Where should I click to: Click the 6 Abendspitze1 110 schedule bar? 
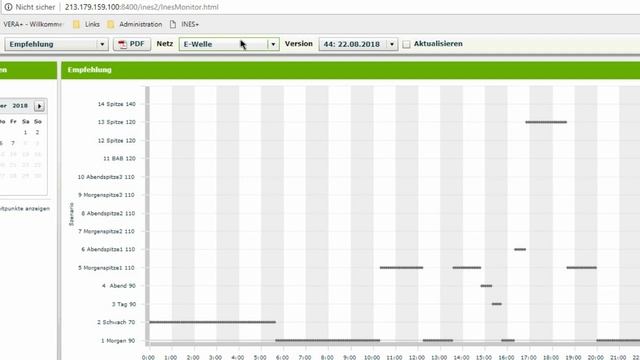(x=520, y=249)
